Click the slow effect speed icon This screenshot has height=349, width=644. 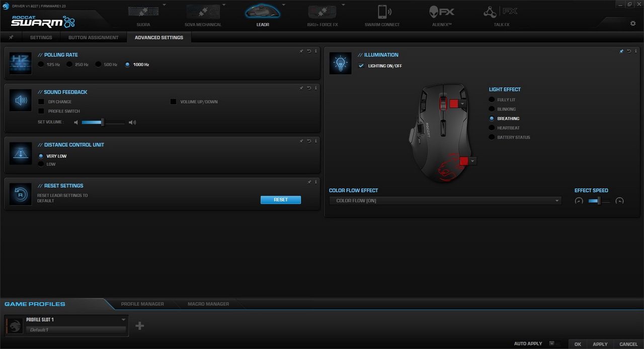(x=579, y=201)
